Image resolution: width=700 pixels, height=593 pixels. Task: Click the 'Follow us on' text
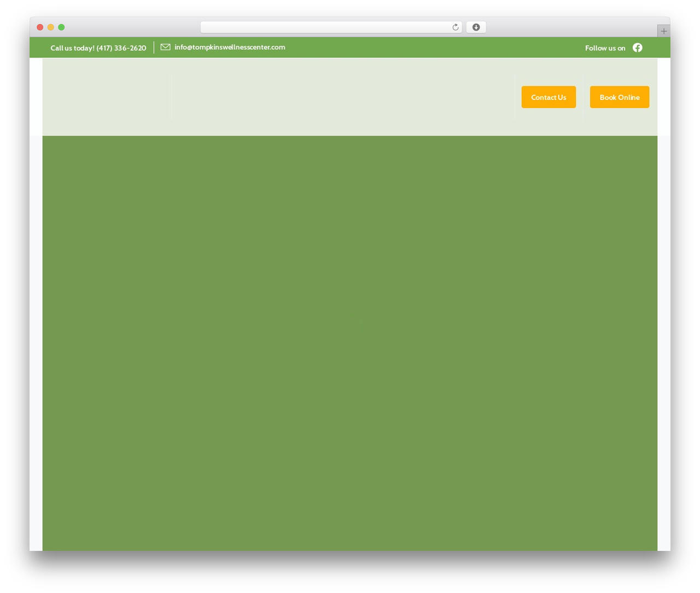click(605, 48)
